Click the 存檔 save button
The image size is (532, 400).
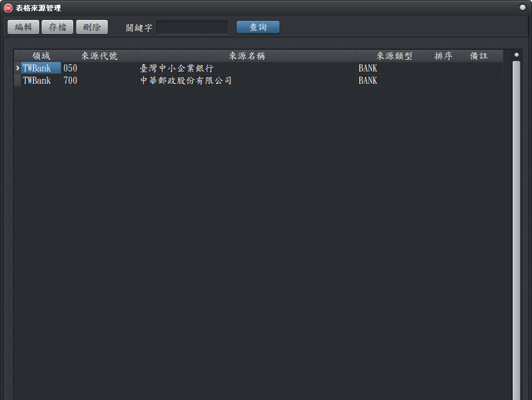click(x=57, y=27)
